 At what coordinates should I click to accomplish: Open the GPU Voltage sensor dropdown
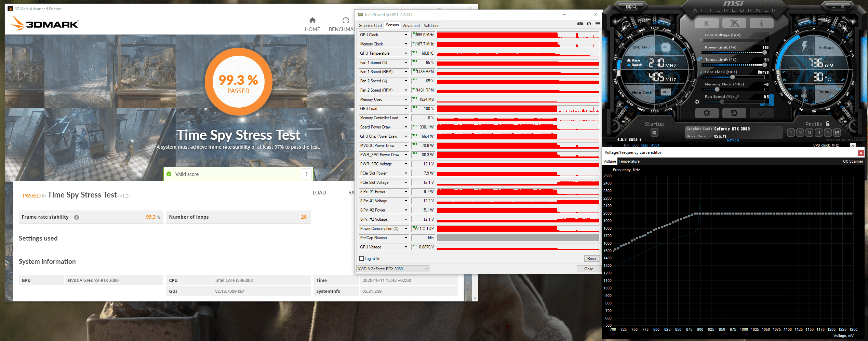click(x=406, y=247)
